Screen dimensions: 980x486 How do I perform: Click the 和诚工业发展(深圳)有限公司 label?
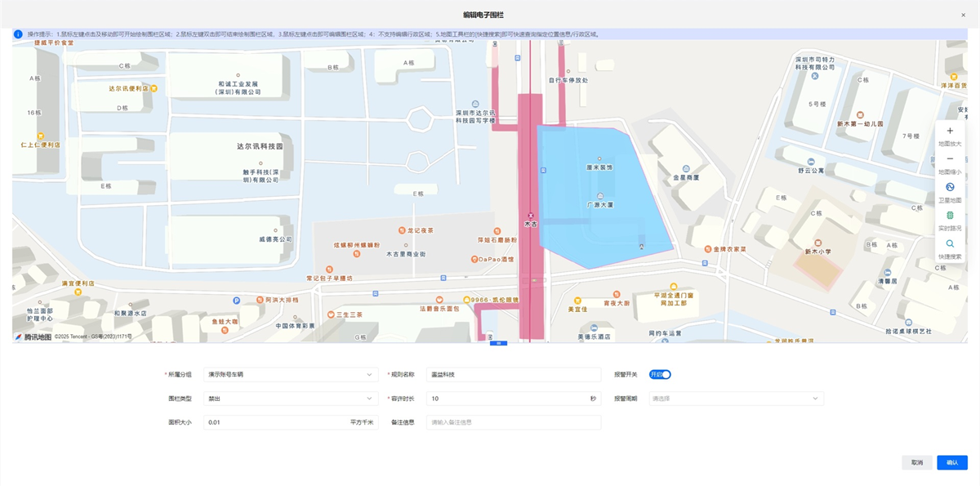pos(238,87)
